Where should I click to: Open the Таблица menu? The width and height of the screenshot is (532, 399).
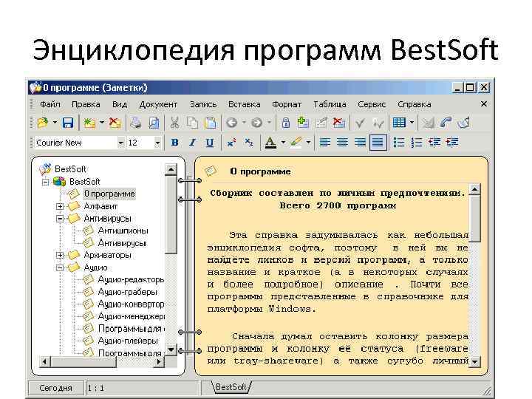330,104
